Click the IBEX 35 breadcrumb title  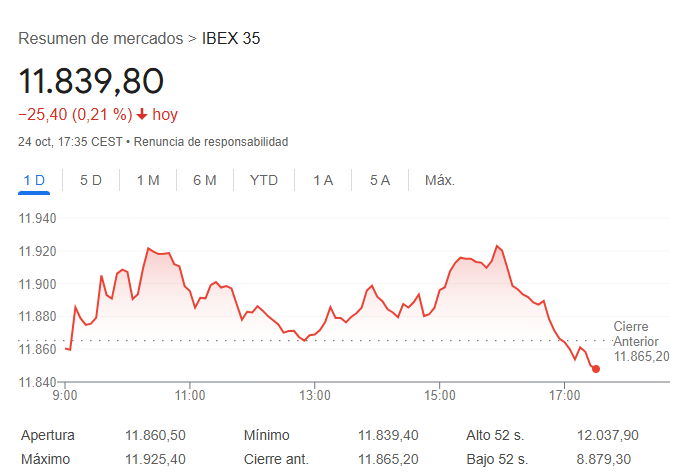click(x=231, y=39)
